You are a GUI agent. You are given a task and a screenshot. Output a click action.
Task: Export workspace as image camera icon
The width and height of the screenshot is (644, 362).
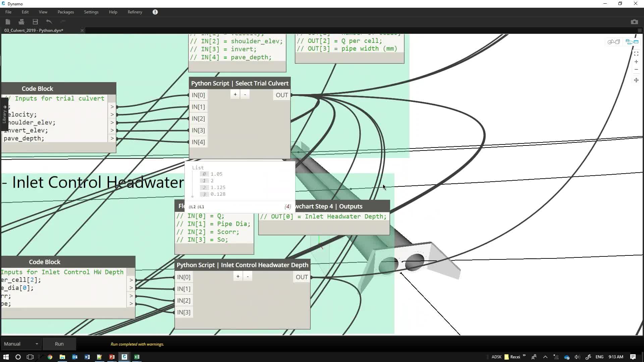(x=634, y=22)
